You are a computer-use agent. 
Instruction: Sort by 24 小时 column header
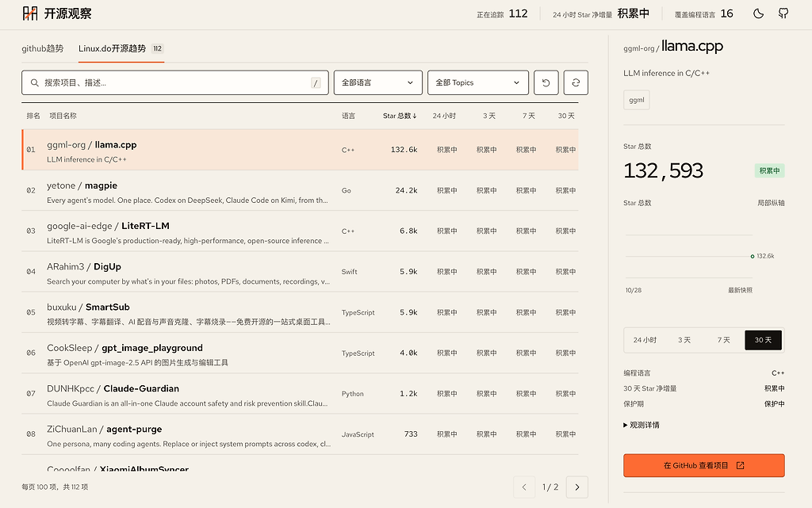pyautogui.click(x=444, y=116)
